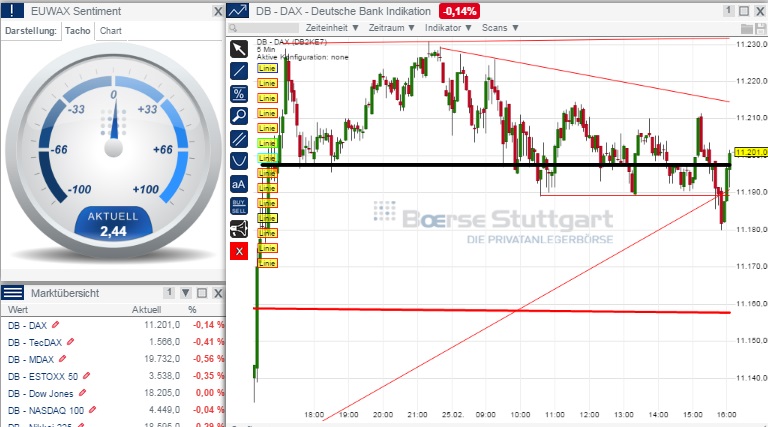The width and height of the screenshot is (768, 427).
Task: Click the Wert column header
Action: pos(18,309)
